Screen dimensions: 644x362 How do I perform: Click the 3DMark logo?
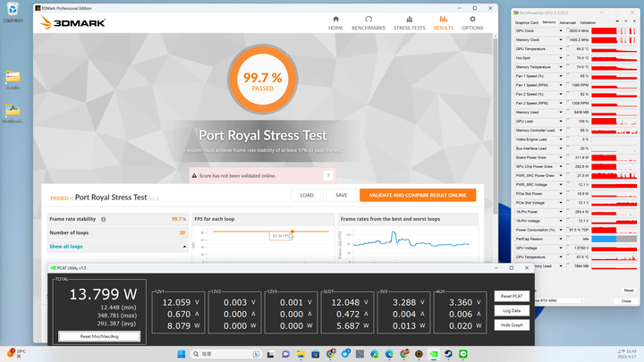coord(72,22)
